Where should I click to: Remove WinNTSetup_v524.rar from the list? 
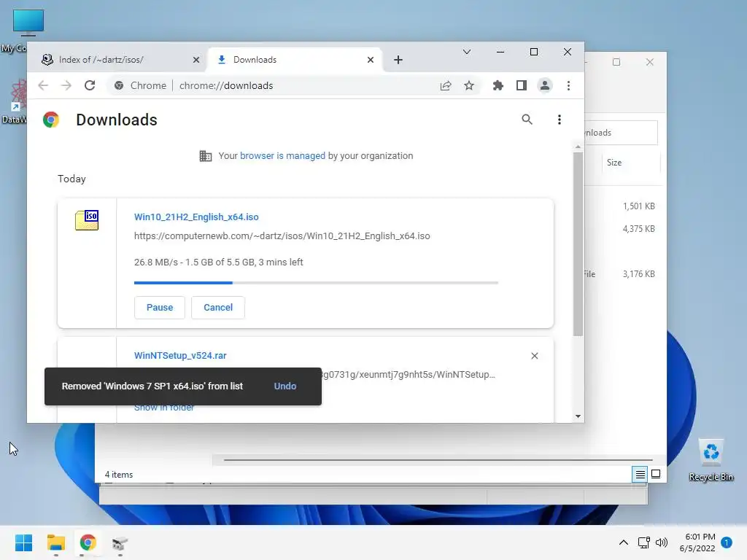click(535, 356)
